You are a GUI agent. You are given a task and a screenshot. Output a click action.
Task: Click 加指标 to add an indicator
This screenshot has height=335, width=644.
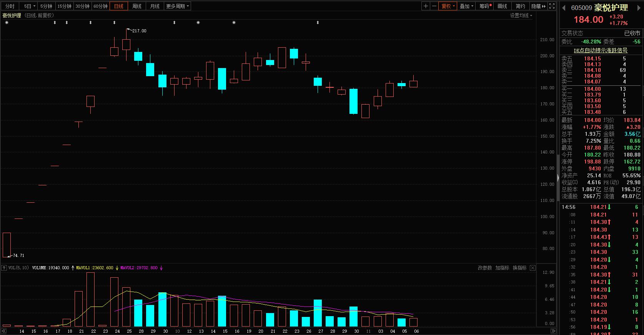(502, 268)
